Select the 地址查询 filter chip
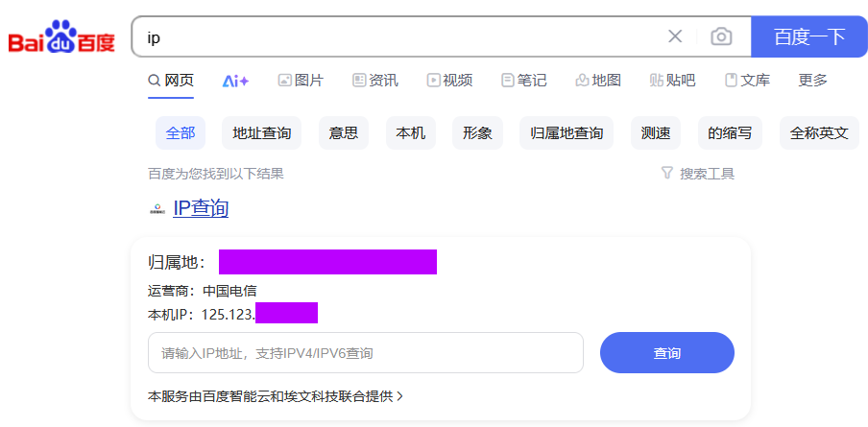This screenshot has height=427, width=868. (x=261, y=133)
